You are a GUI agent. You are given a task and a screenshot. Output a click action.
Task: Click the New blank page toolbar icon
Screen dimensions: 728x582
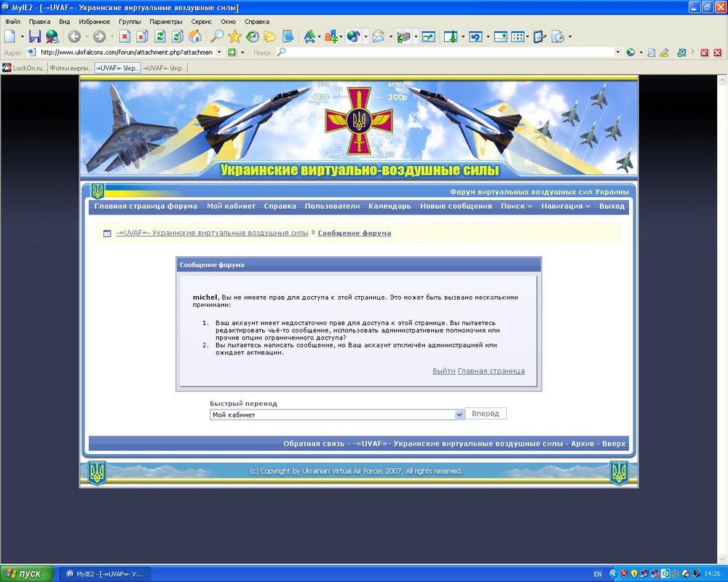[9, 36]
